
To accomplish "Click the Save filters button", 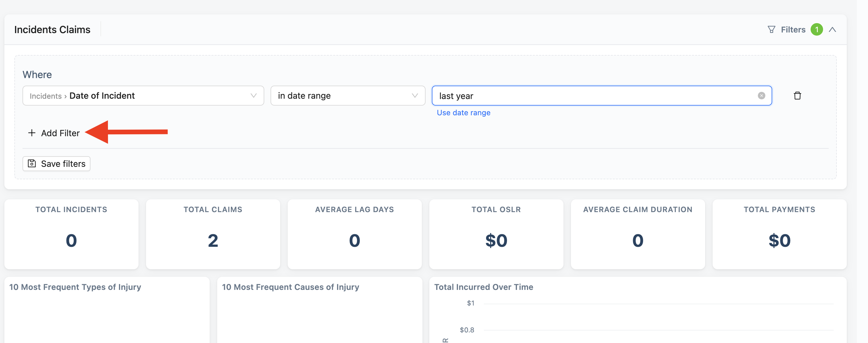I will click(x=56, y=164).
